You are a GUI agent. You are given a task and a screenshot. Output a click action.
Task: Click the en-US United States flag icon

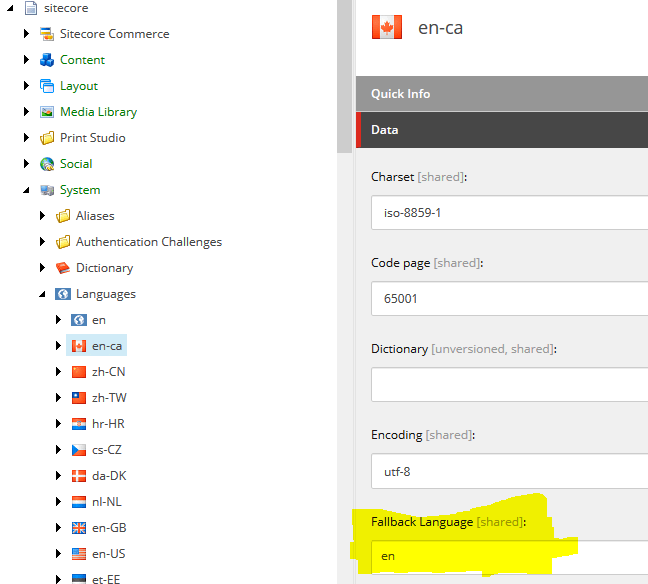[x=79, y=554]
